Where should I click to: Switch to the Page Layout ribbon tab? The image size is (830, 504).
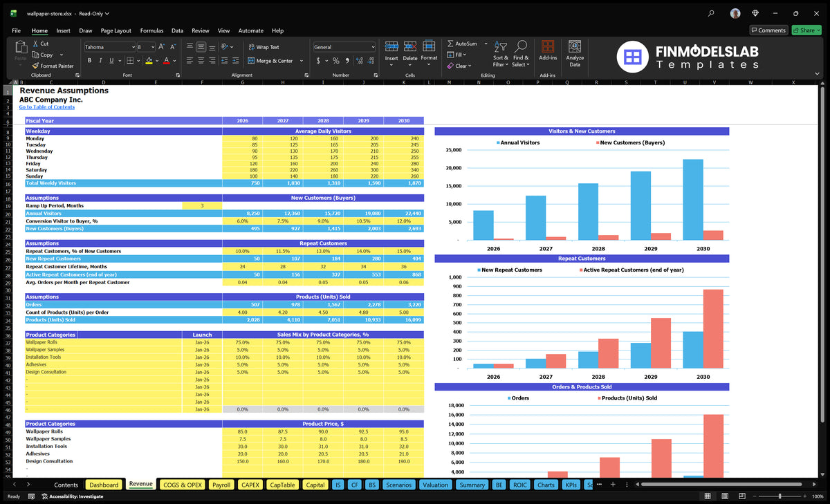click(x=116, y=30)
